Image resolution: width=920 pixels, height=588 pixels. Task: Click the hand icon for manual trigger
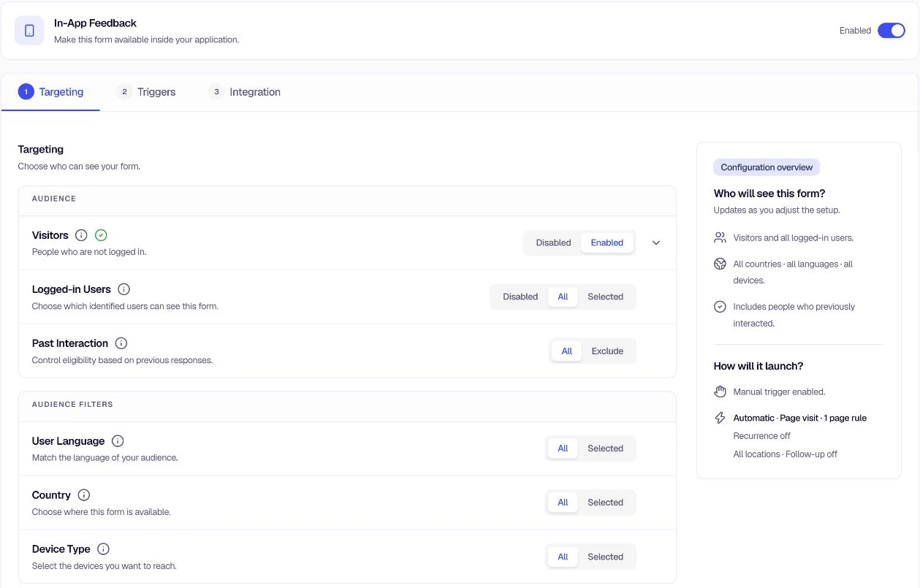coord(720,392)
